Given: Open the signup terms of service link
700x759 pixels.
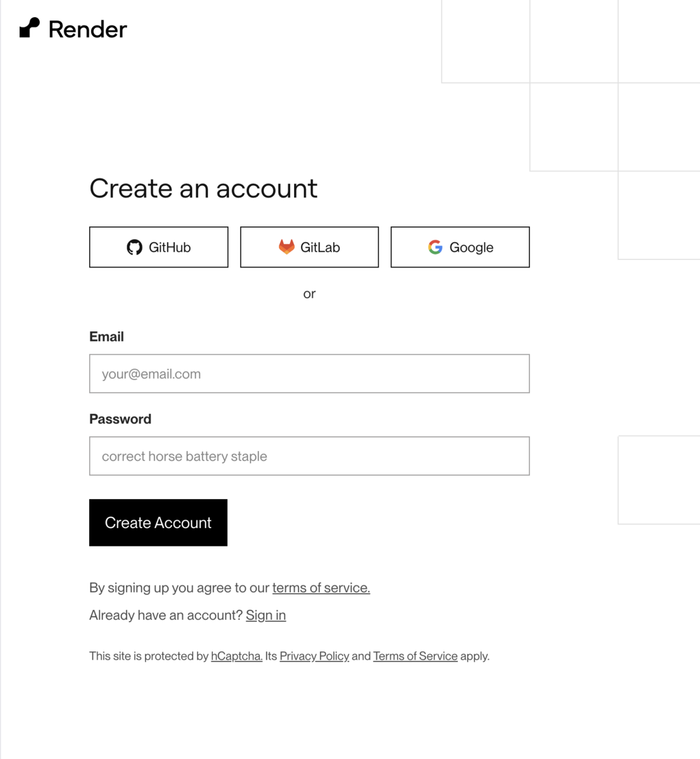Looking at the screenshot, I should pos(321,588).
